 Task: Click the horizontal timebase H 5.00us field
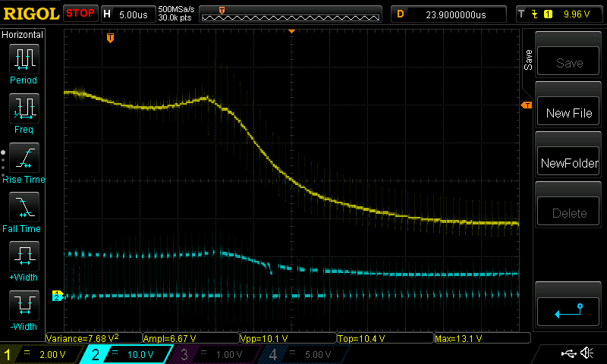[x=128, y=14]
